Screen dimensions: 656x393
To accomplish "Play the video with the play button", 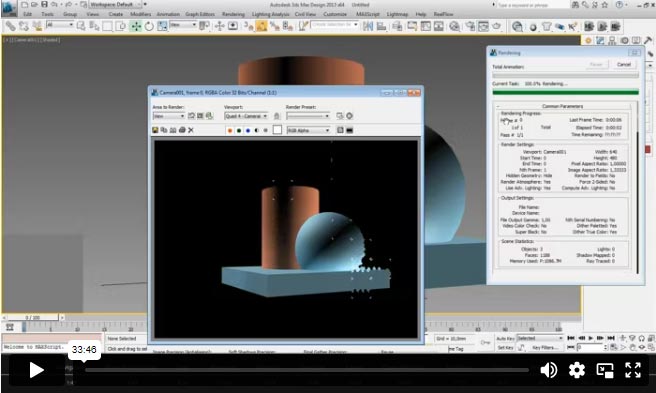I will [36, 370].
